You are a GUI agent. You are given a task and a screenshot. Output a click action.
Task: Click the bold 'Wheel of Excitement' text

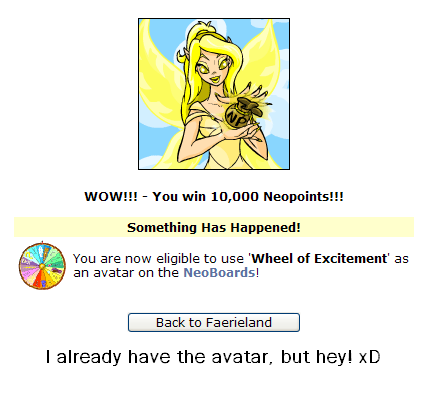point(319,259)
